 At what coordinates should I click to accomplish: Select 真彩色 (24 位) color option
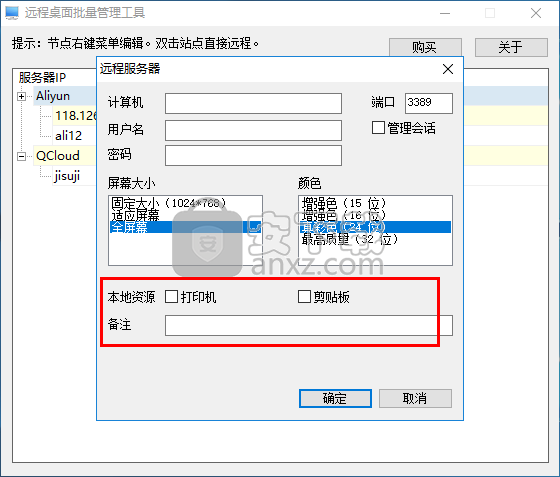pyautogui.click(x=375, y=227)
